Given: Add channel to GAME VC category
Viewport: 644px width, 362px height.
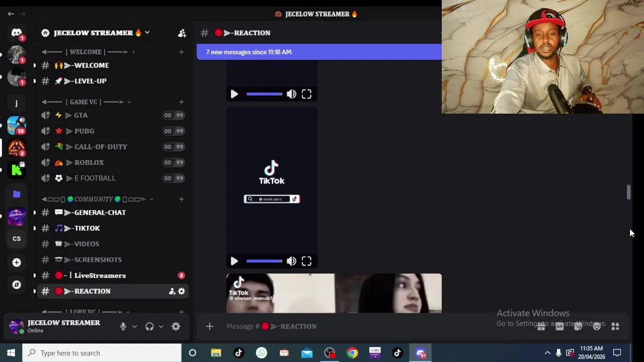Looking at the screenshot, I should click(x=181, y=102).
